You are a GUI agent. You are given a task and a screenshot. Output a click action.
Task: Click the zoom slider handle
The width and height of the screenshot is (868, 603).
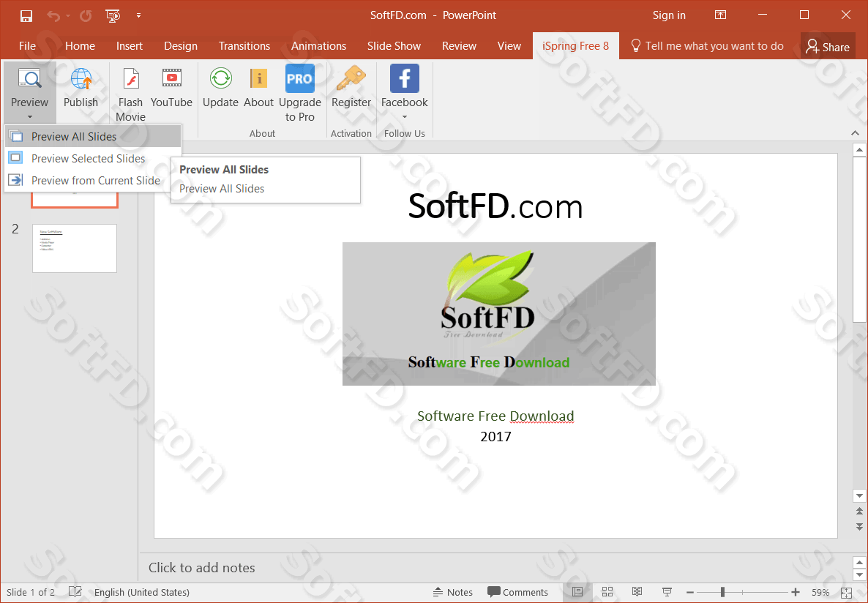(722, 593)
